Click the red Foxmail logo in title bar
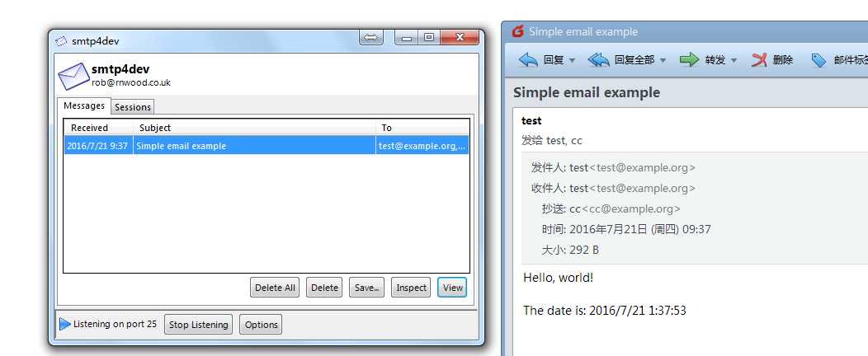This screenshot has height=356, width=868. click(517, 31)
